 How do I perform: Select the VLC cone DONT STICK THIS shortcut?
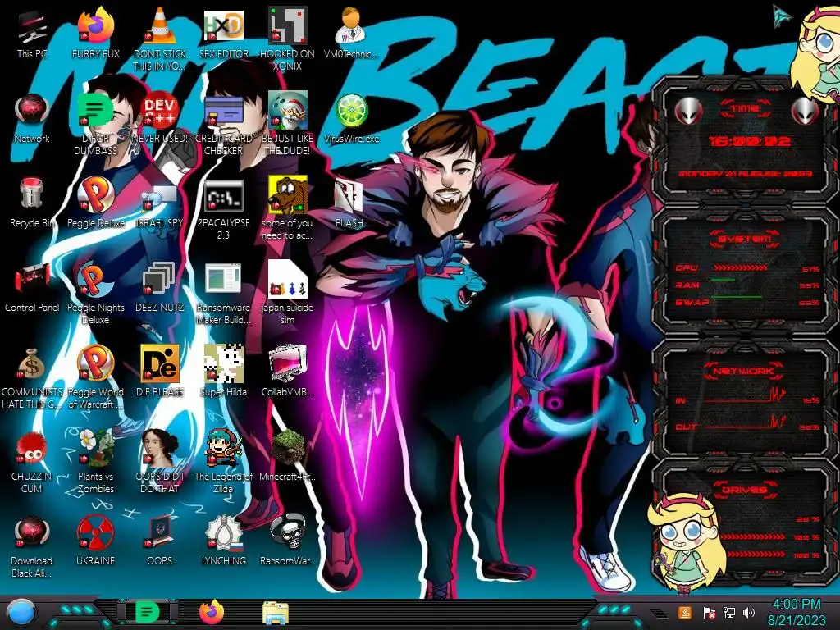click(160, 39)
